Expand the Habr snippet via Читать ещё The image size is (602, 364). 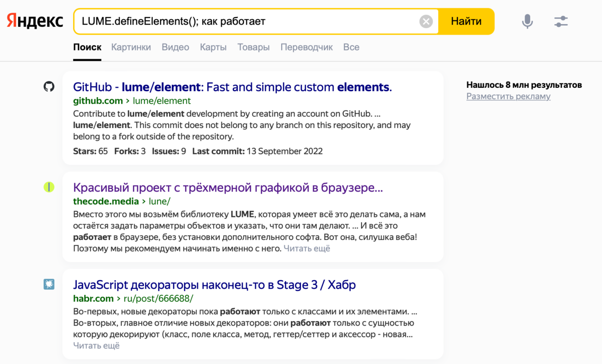(x=97, y=345)
